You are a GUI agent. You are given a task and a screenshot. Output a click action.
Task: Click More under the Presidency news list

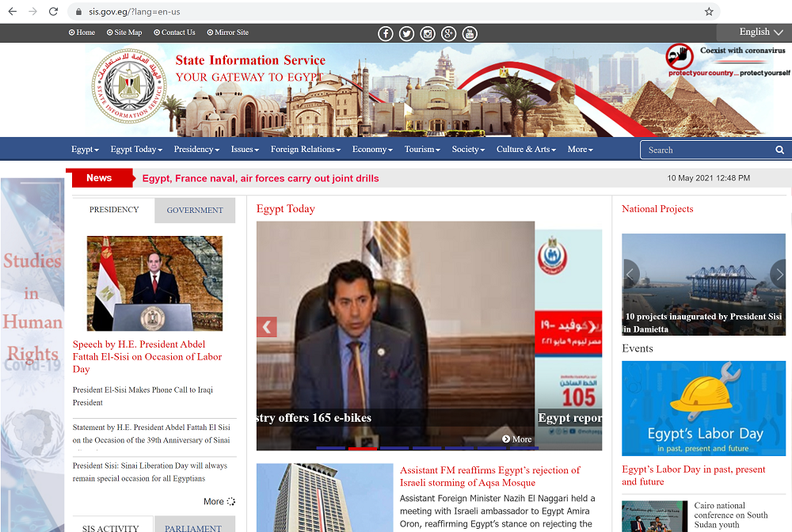tap(219, 501)
